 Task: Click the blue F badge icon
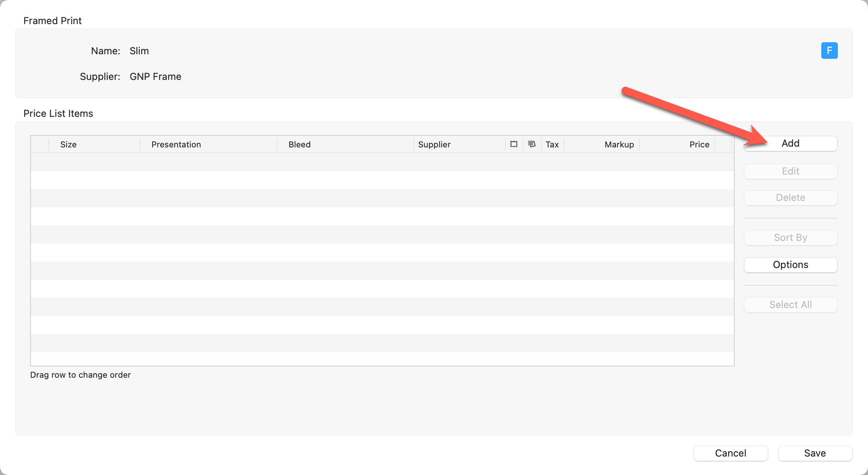[829, 51]
